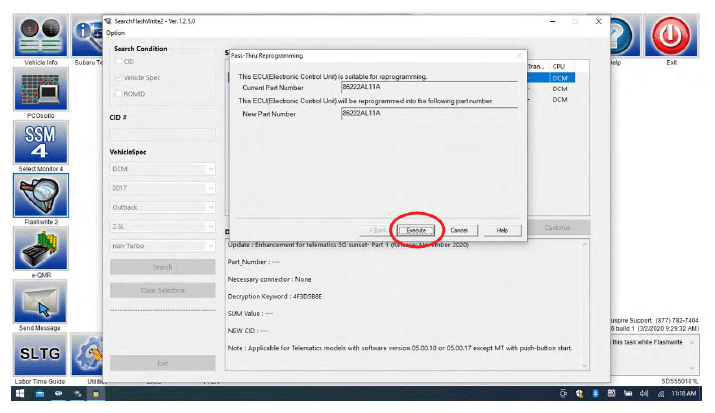Click the Search button
The image size is (715, 413).
(x=162, y=267)
